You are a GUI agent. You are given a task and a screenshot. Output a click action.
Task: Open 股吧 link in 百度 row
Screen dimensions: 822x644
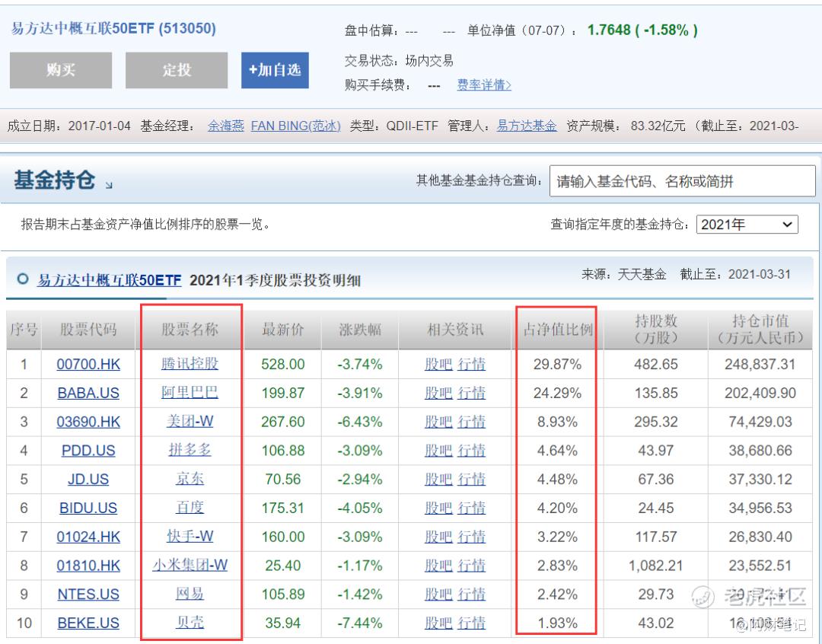tap(439, 508)
